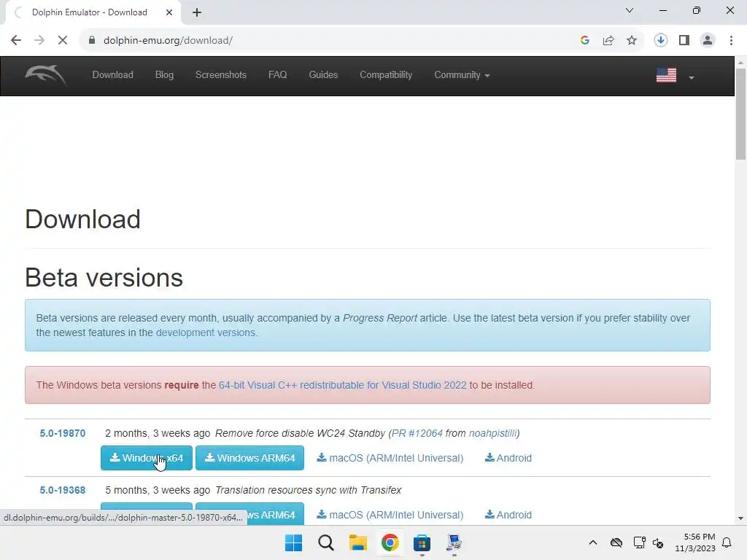
Task: Open the notifications bell
Action: (727, 542)
